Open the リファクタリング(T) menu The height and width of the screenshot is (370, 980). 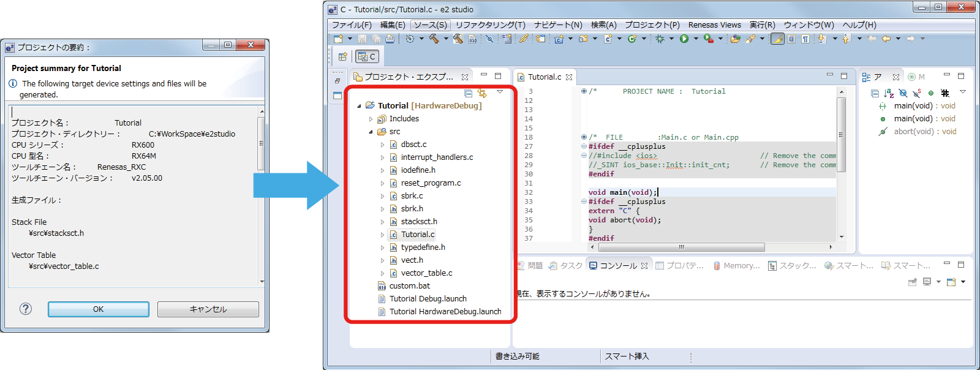(x=491, y=25)
